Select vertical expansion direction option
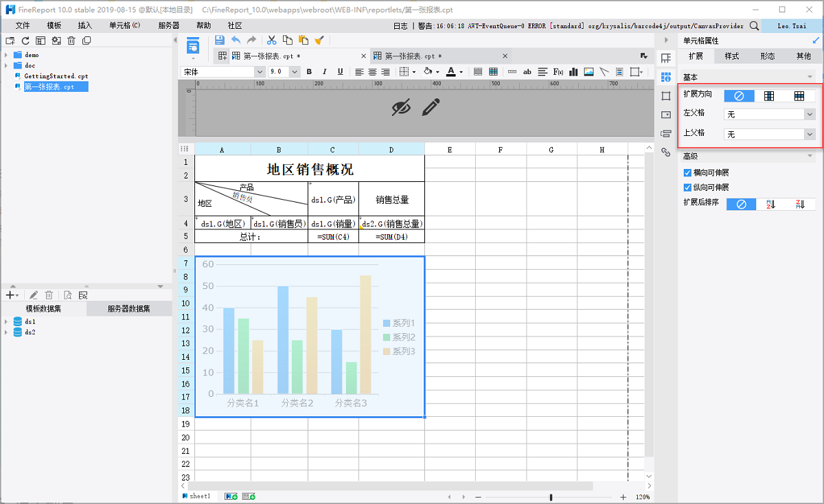The width and height of the screenshot is (824, 504). [770, 96]
